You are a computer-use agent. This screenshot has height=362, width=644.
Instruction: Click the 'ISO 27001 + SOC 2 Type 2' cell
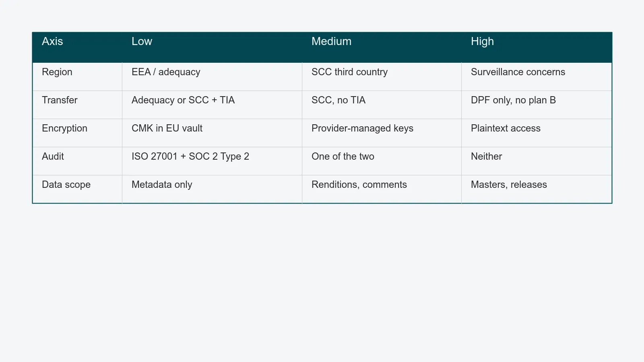(212, 161)
